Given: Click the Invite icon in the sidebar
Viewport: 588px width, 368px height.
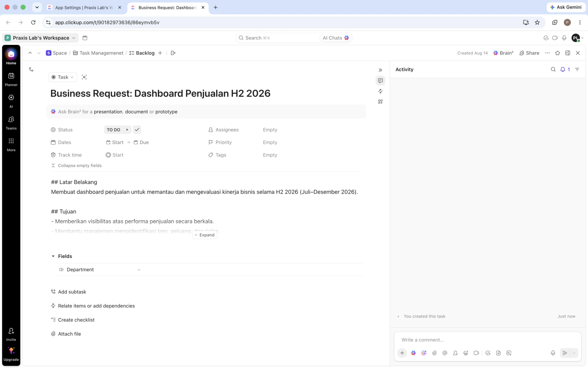Looking at the screenshot, I should [x=11, y=334].
